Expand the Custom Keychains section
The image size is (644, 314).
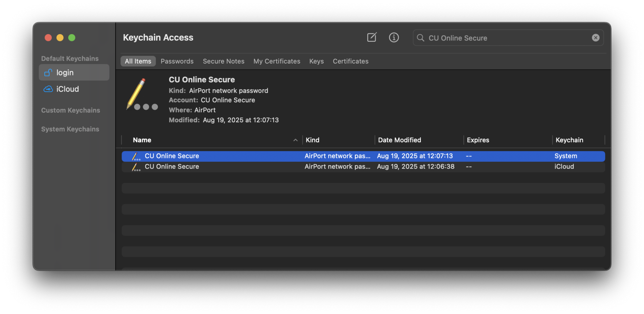tap(71, 110)
